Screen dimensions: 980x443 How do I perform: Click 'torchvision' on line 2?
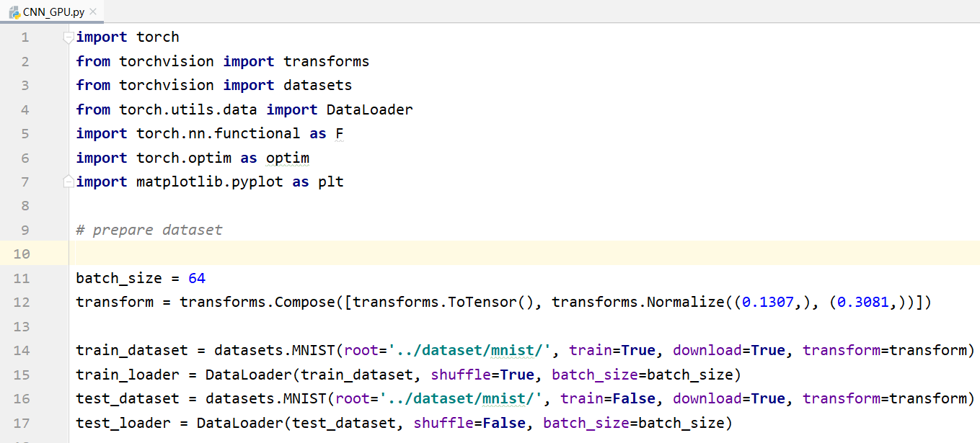coord(167,61)
